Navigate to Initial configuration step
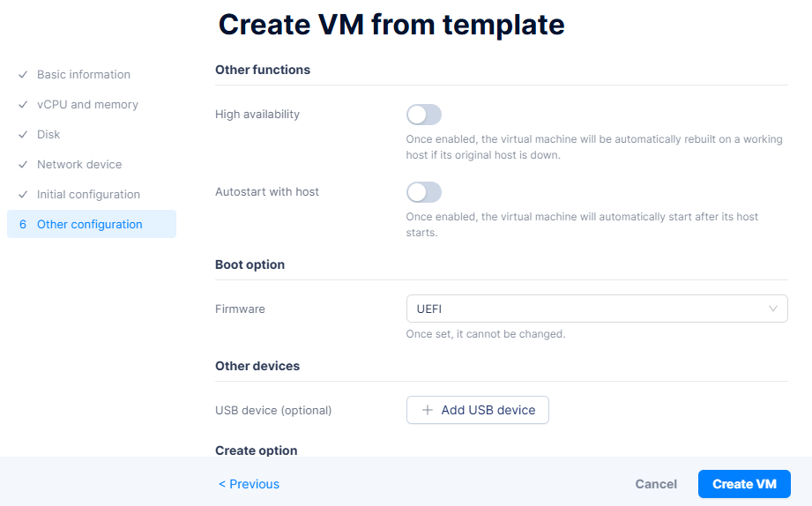The height and width of the screenshot is (506, 812). click(x=88, y=195)
